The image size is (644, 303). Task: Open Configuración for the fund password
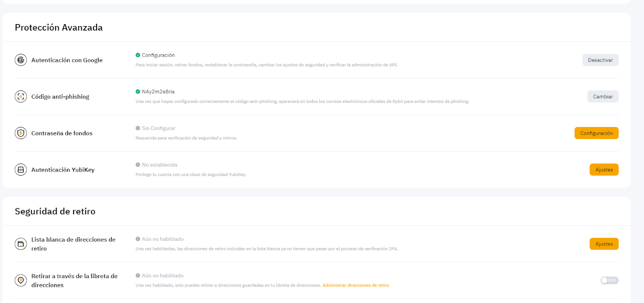(x=596, y=133)
